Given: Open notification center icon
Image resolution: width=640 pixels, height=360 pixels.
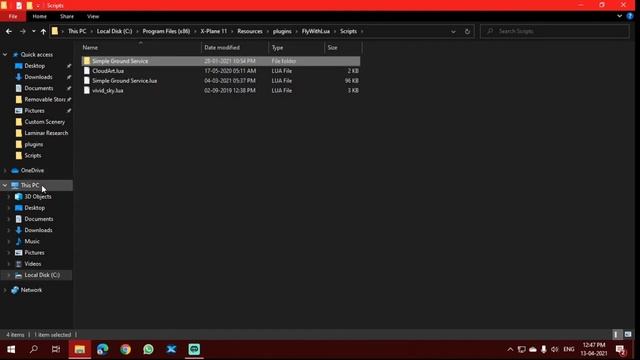Looking at the screenshot, I should tap(620, 350).
